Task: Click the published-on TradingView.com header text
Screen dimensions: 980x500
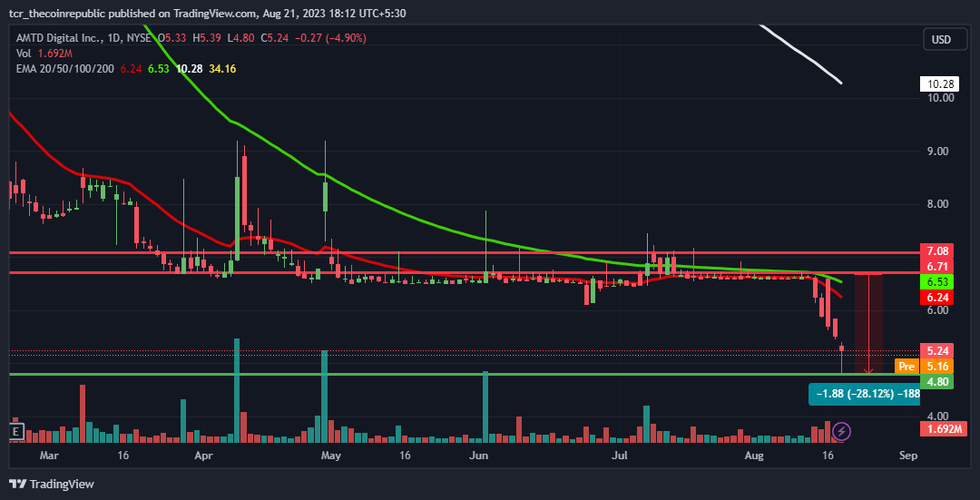Action: click(206, 13)
